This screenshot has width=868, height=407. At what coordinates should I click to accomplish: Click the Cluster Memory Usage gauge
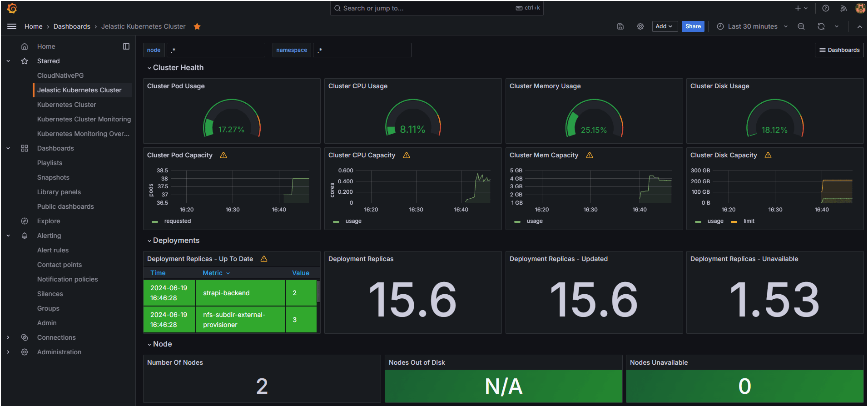[x=594, y=118]
